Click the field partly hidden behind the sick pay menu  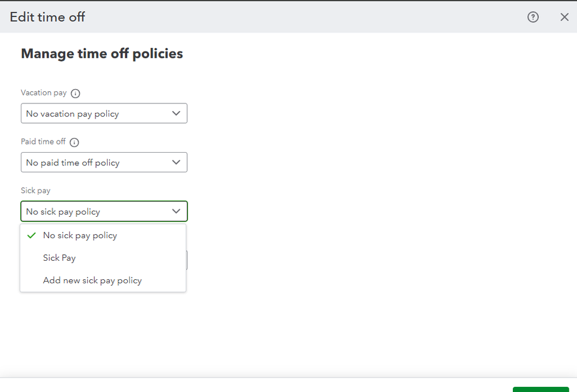click(187, 261)
